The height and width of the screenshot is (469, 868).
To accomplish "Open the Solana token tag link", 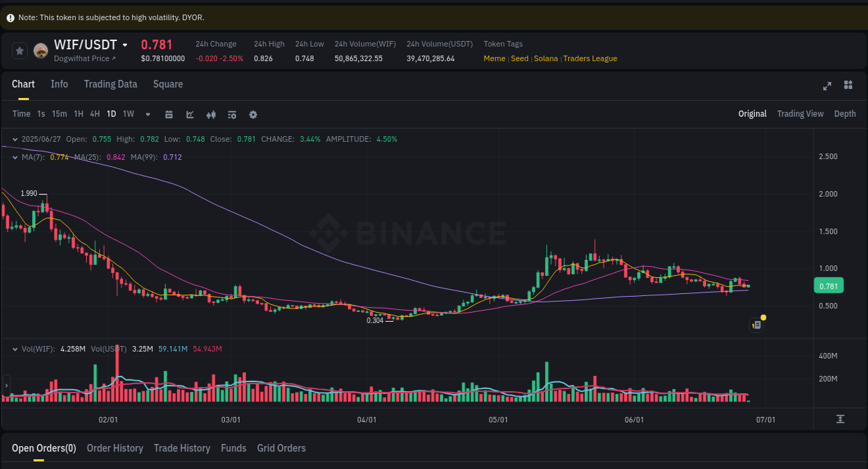I will (546, 58).
